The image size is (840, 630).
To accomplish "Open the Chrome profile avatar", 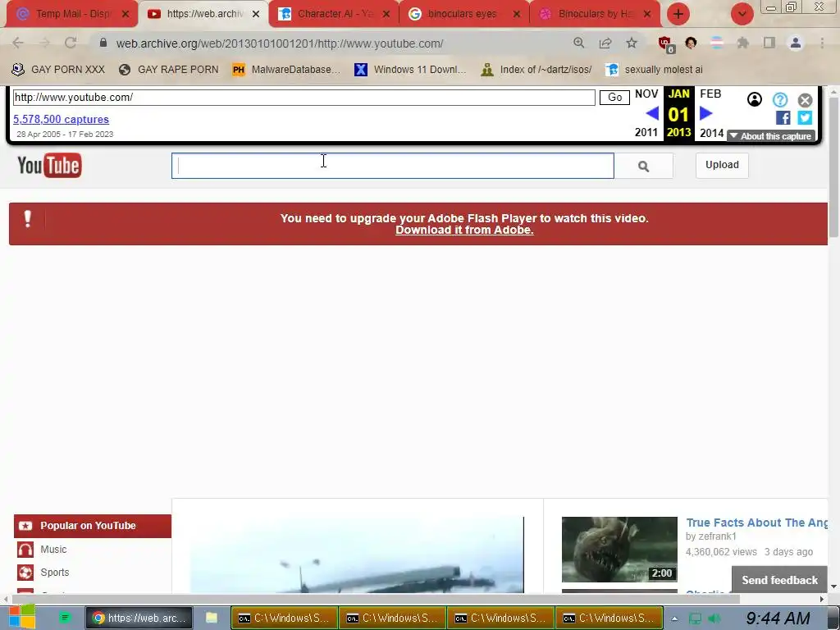I will (796, 43).
